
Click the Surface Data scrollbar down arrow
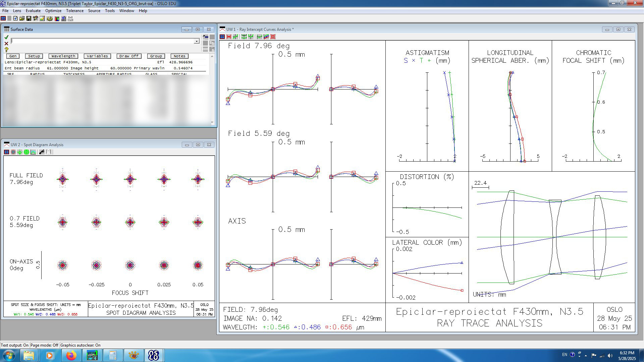(x=212, y=123)
